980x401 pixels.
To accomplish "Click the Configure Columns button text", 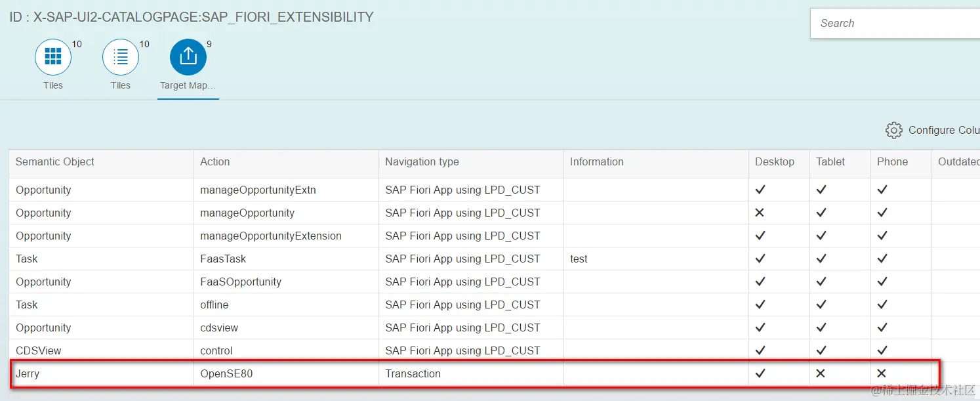I will (943, 130).
